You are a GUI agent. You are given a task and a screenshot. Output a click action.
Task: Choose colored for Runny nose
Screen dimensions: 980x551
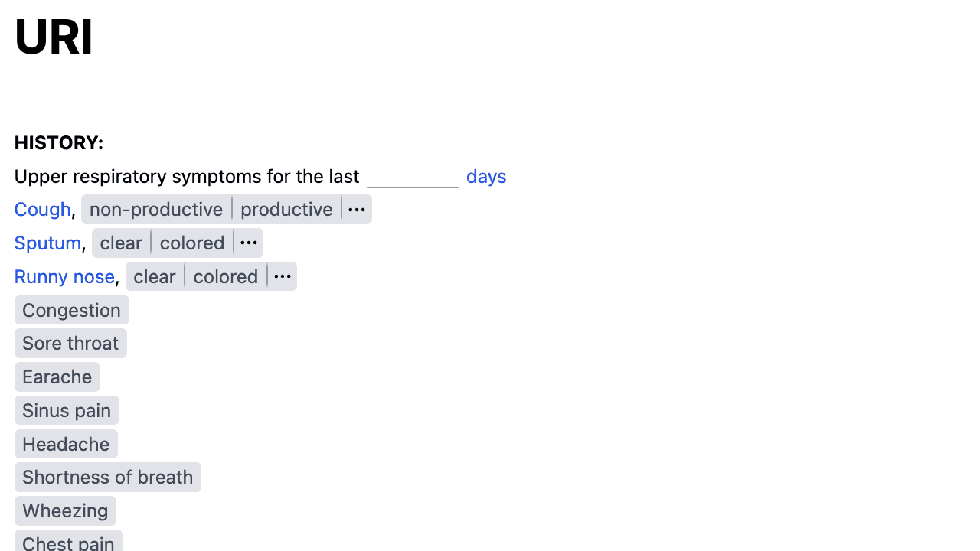[x=226, y=277]
